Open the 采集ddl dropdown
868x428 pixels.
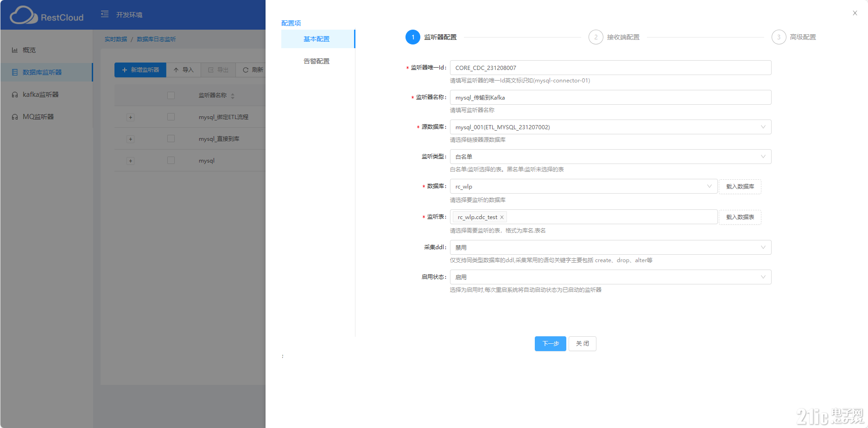tap(610, 247)
